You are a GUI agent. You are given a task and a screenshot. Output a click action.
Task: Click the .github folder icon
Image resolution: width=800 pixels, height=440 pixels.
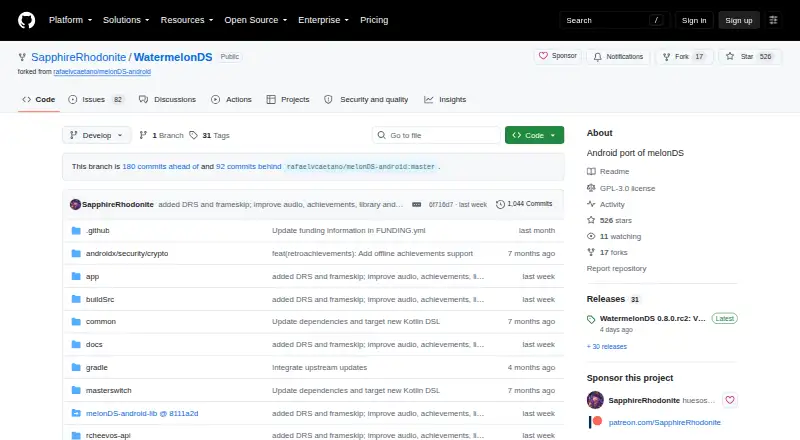(x=76, y=231)
